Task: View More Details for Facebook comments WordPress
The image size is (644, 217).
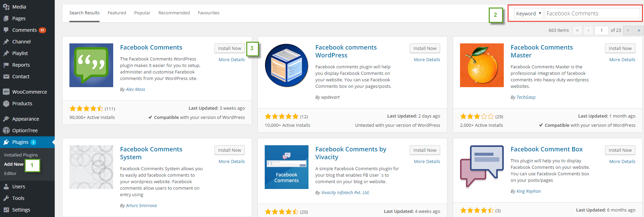Action: [427, 60]
